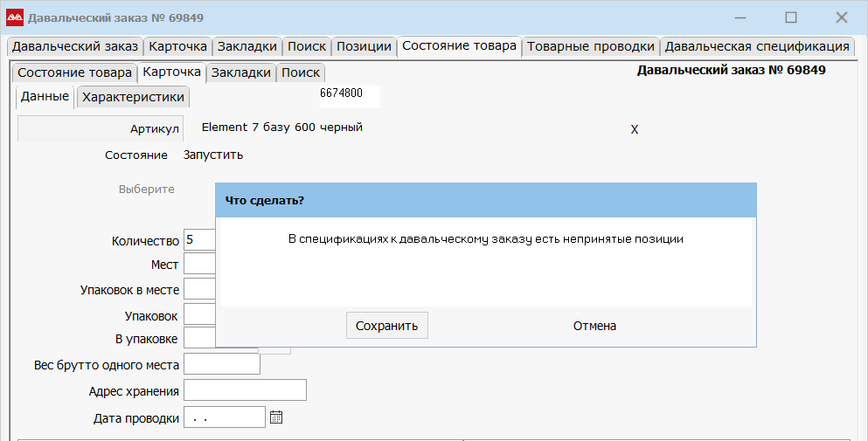Open the inner Поиск tab

tap(301, 72)
